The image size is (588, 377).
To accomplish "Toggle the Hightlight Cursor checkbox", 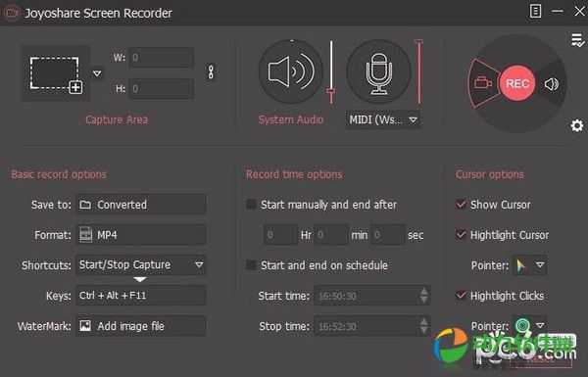I will (461, 235).
